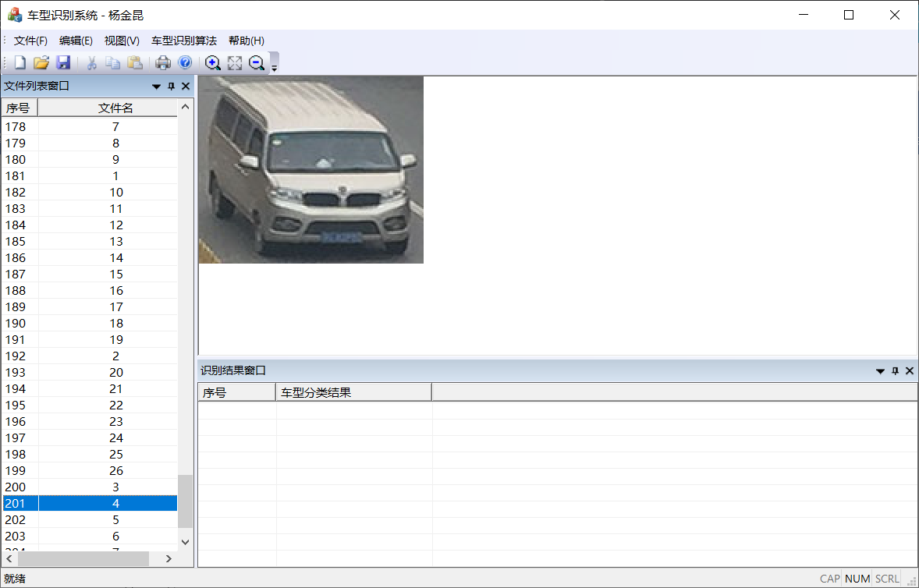Click the 文件名 column header

coord(115,108)
